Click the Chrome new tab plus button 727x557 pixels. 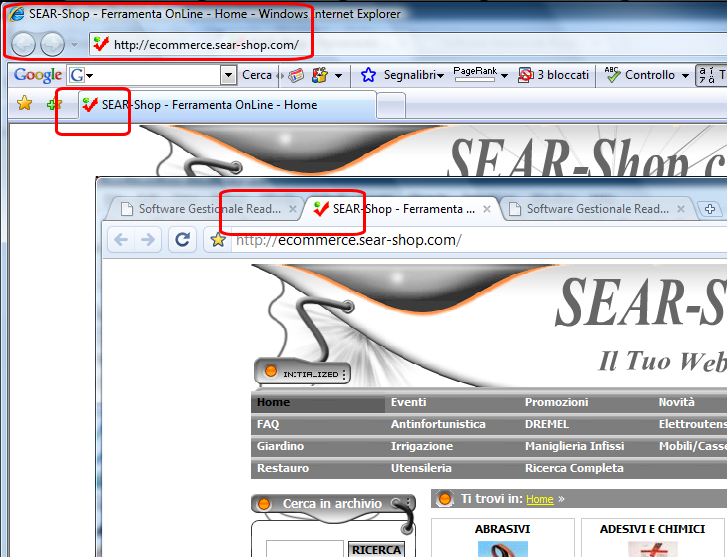[x=709, y=209]
